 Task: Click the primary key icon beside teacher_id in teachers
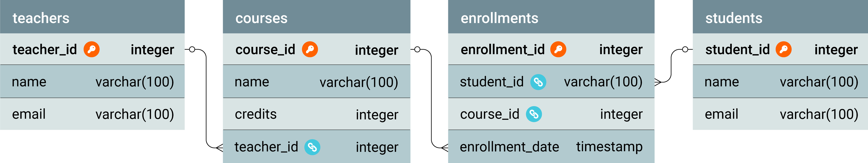[91, 49]
